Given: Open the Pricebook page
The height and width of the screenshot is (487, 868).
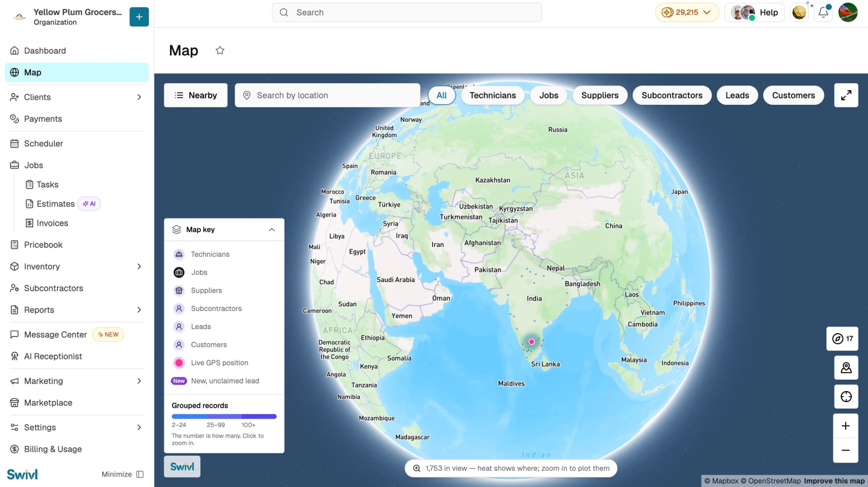Looking at the screenshot, I should (x=76, y=245).
